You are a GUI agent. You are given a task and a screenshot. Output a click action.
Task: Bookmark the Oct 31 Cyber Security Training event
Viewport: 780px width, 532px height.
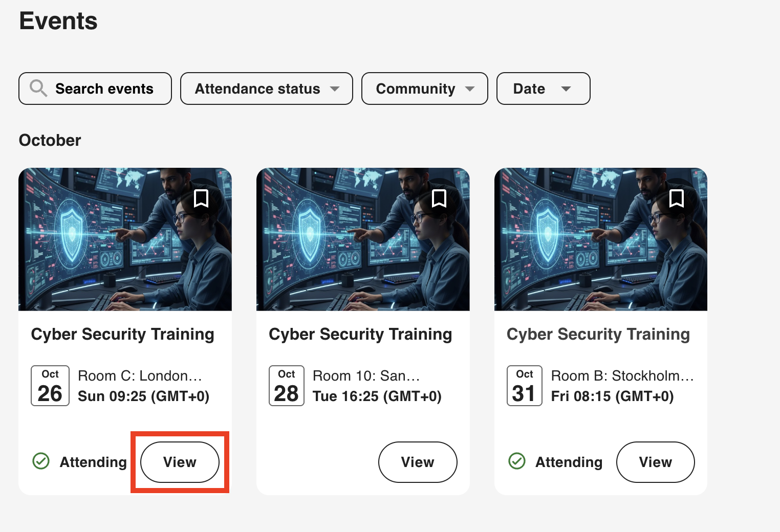pyautogui.click(x=677, y=198)
